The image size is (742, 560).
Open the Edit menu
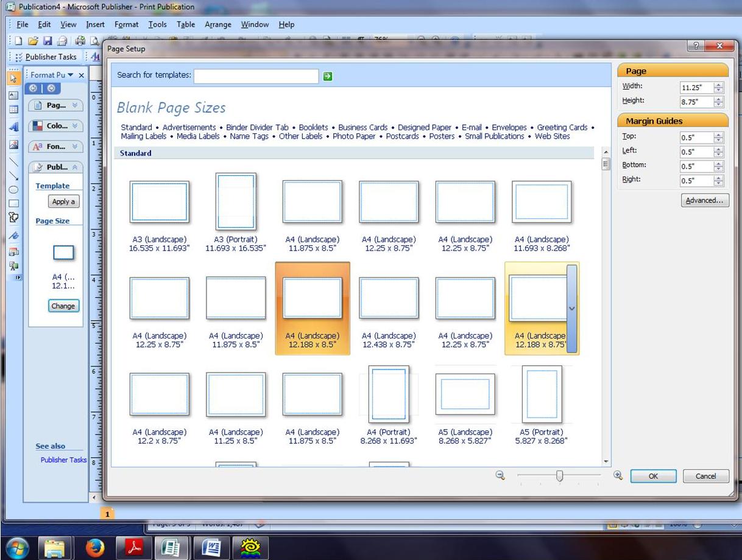click(44, 24)
